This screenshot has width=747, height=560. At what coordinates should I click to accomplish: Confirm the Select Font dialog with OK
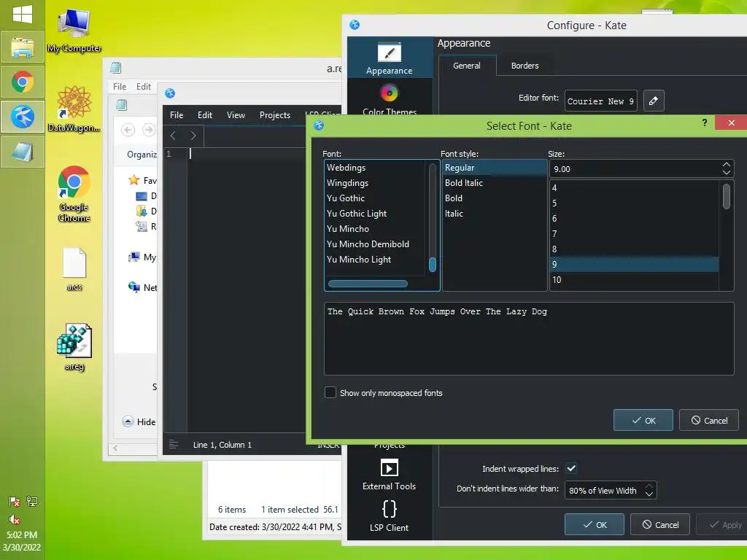click(x=643, y=420)
